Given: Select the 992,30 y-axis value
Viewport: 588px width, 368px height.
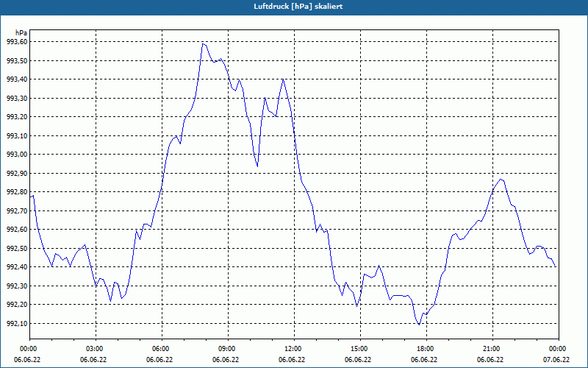Looking at the screenshot, I should pyautogui.click(x=17, y=286).
